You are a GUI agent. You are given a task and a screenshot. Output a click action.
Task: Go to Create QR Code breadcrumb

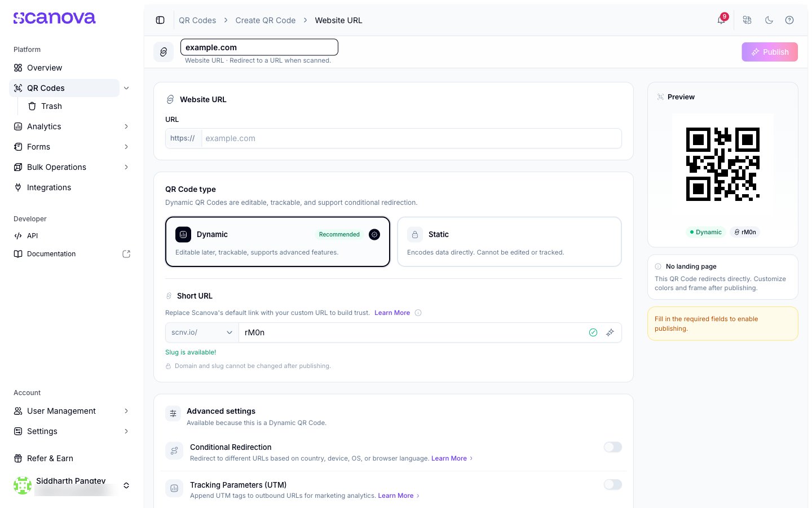pyautogui.click(x=266, y=20)
